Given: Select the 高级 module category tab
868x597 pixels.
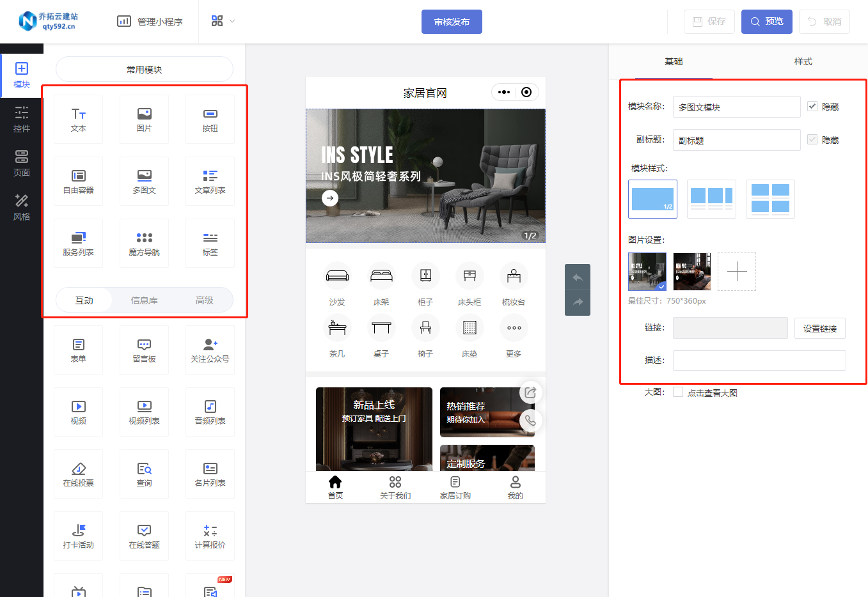Looking at the screenshot, I should (x=204, y=300).
